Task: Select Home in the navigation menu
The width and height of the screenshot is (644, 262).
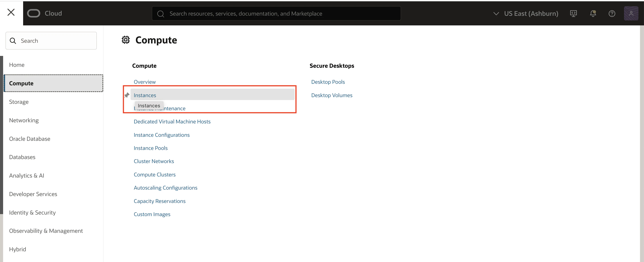Action: pos(17,65)
